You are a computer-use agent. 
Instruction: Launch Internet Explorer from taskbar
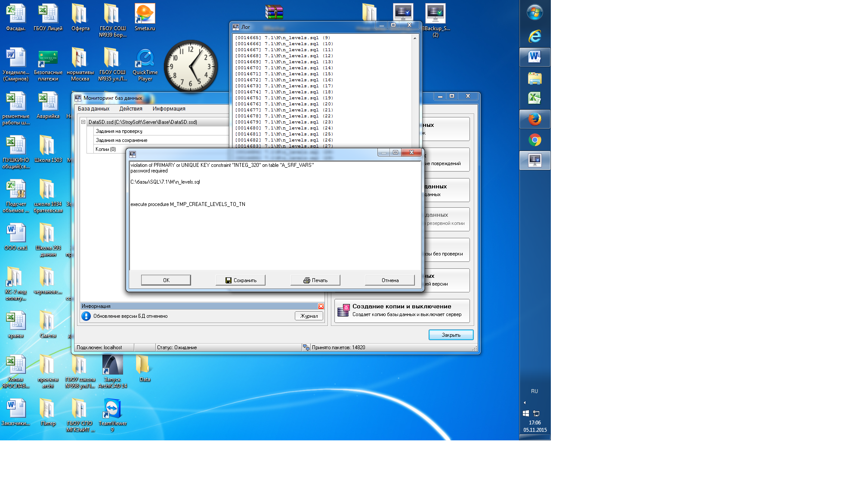coord(535,36)
